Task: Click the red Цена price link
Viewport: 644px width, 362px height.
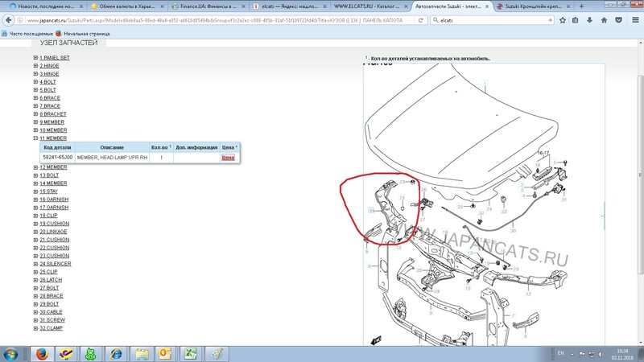Action: tap(228, 158)
